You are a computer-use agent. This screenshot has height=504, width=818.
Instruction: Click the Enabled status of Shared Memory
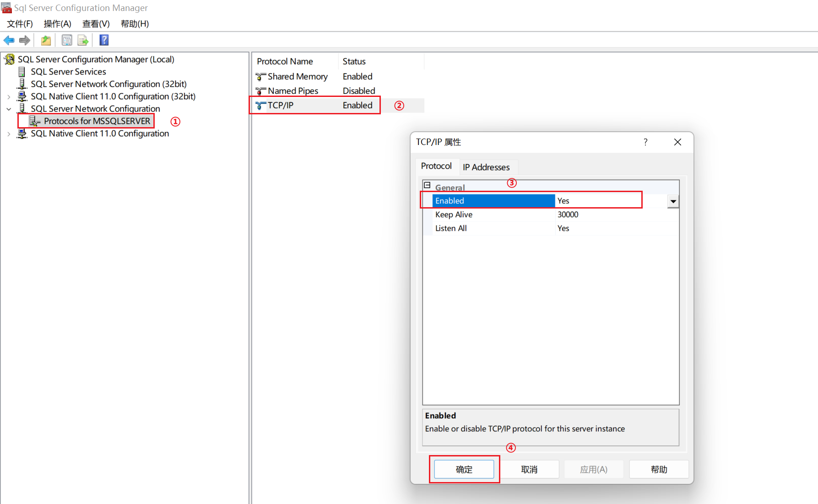click(358, 76)
